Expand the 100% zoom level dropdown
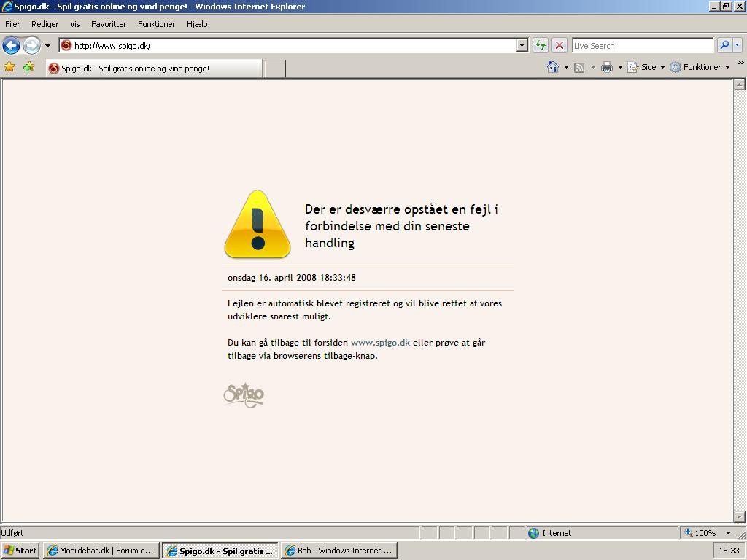 727,533
